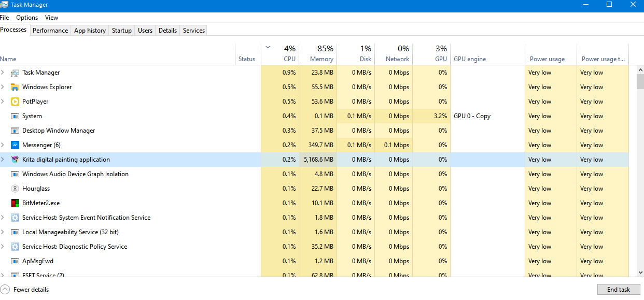The image size is (644, 300).
Task: Open the Startup tab
Action: (x=122, y=31)
